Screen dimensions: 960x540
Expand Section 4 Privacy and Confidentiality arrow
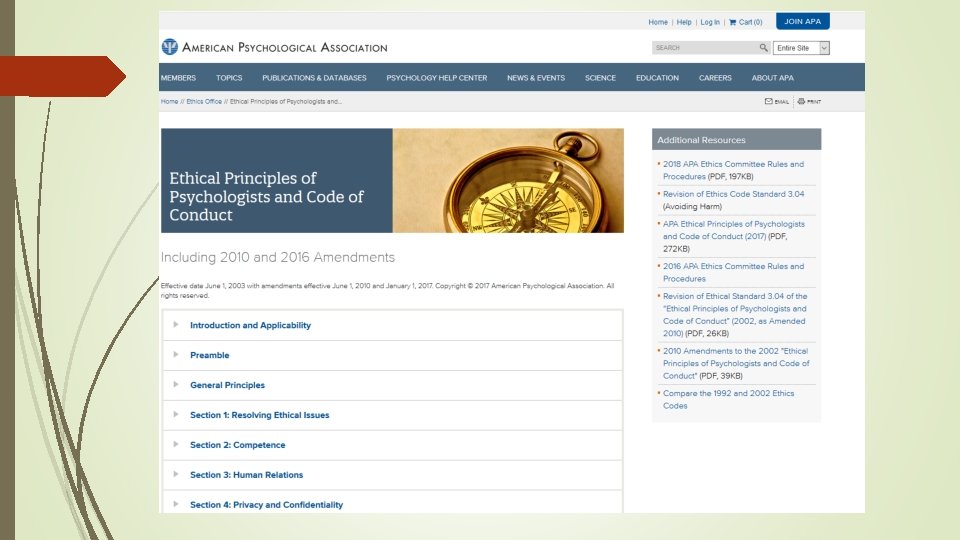click(176, 504)
